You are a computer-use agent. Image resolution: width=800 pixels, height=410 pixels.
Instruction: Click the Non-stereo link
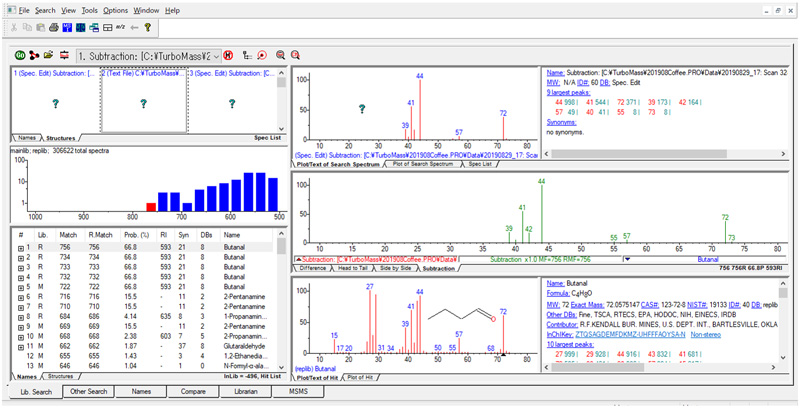coord(705,335)
